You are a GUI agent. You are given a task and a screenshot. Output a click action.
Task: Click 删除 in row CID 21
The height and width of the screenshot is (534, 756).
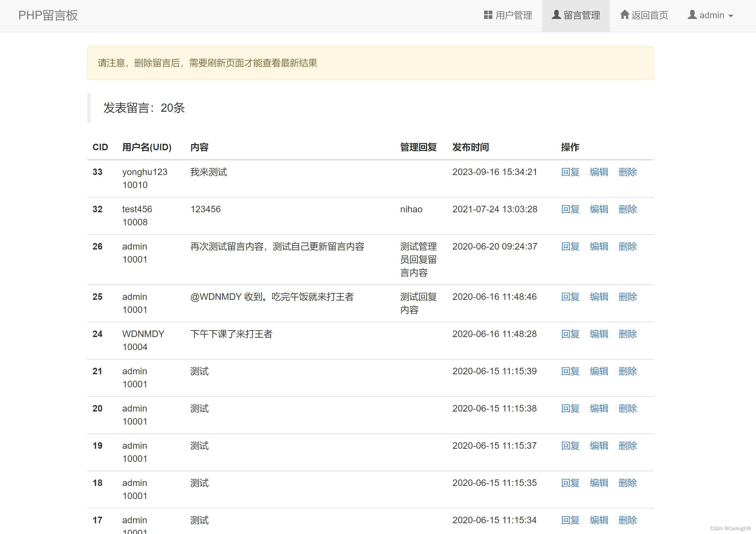pos(628,371)
